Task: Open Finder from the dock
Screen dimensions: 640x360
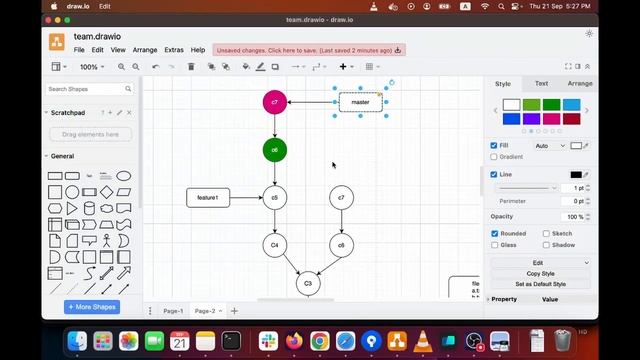Action: point(77,341)
